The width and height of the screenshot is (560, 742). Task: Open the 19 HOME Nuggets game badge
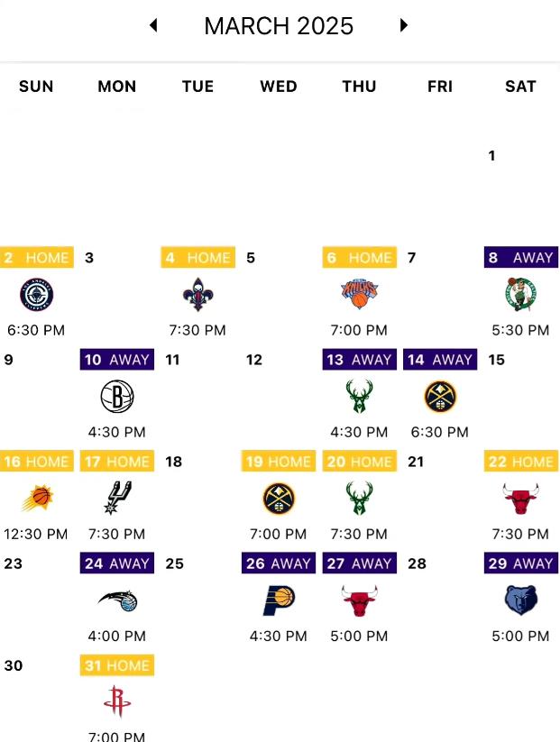coord(279,462)
